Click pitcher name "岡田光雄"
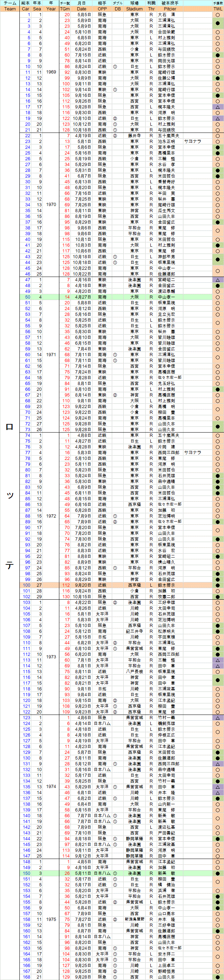The width and height of the screenshot is (224, 980). point(166,61)
